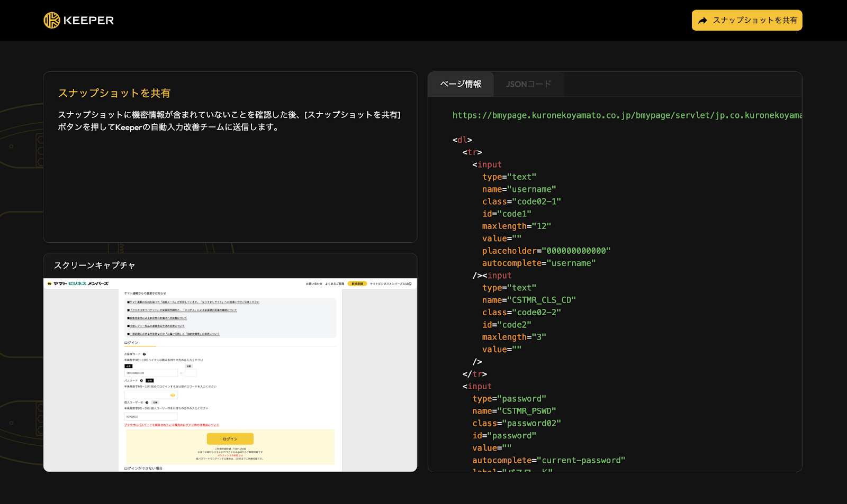Click the help icon next to パスワード label
847x504 pixels.
(141, 381)
